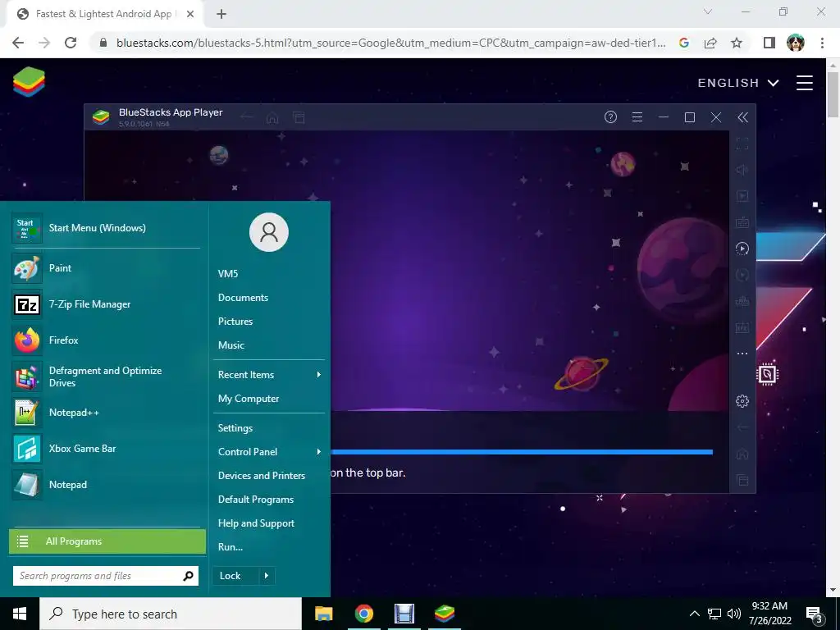Click the BlueStacks macro recorder icon
The image size is (840, 630).
(742, 249)
